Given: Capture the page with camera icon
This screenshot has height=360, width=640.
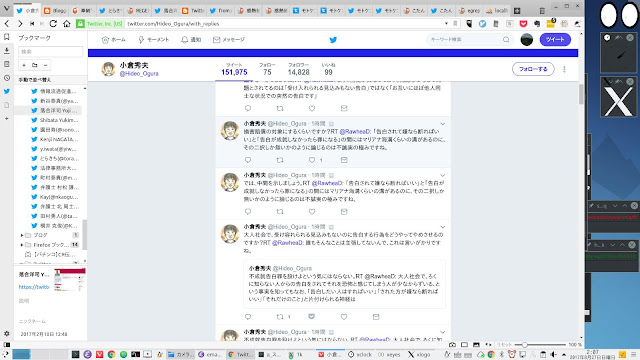Looking at the screenshot, I should [x=452, y=344].
